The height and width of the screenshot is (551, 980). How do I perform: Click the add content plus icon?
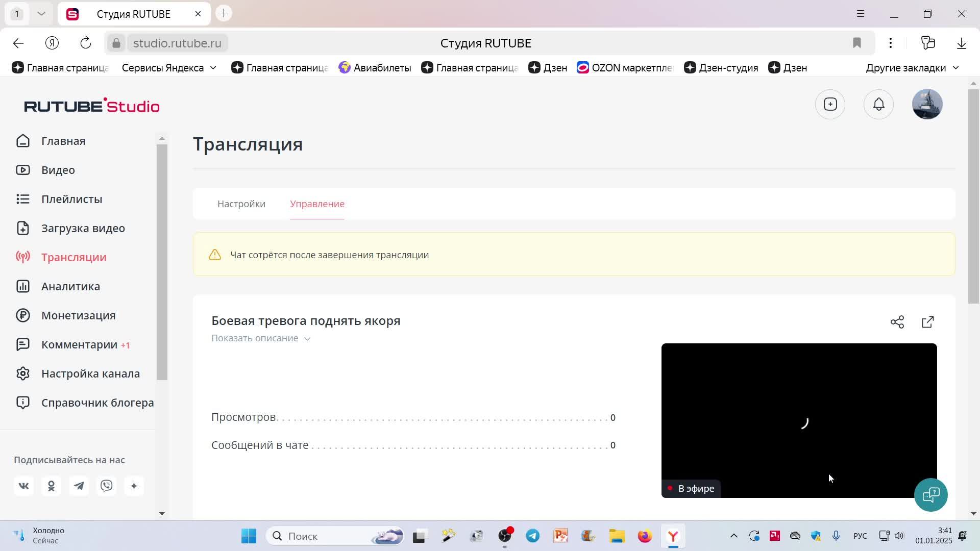[830, 104]
